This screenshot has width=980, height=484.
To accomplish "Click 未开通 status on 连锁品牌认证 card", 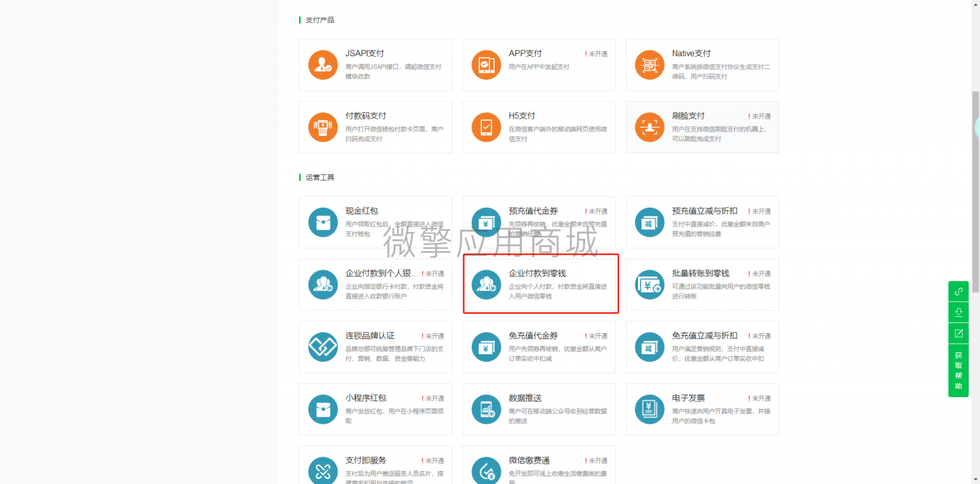I will coord(433,336).
